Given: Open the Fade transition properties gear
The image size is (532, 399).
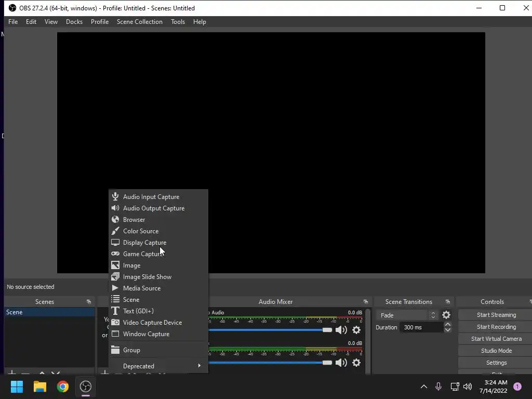Looking at the screenshot, I should [446, 315].
